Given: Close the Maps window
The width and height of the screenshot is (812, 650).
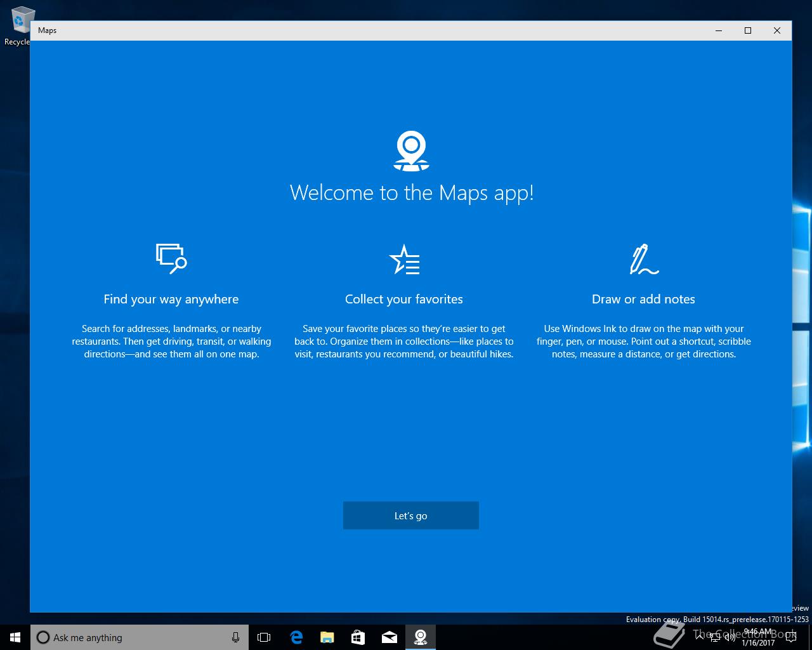Looking at the screenshot, I should pos(777,30).
